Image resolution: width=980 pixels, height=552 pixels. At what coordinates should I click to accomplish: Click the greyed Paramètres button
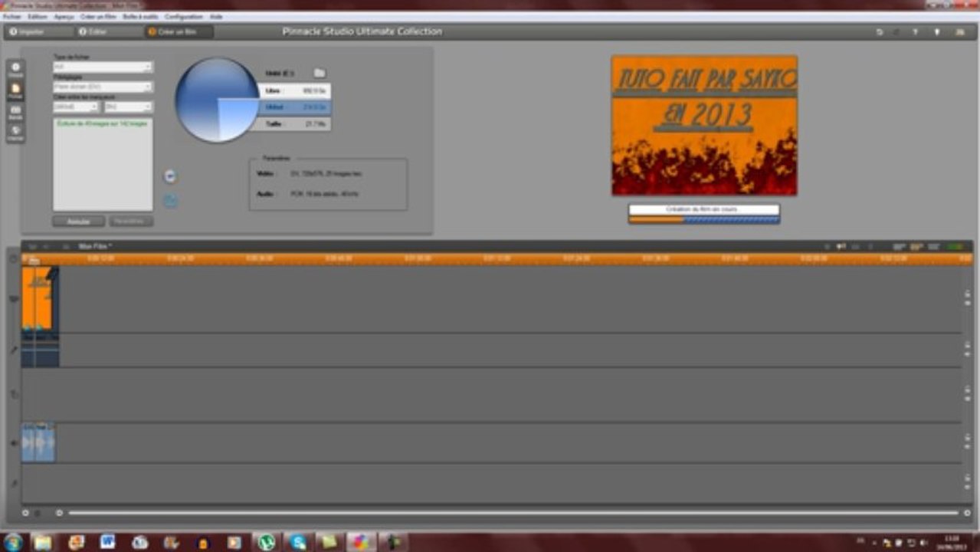coord(130,221)
